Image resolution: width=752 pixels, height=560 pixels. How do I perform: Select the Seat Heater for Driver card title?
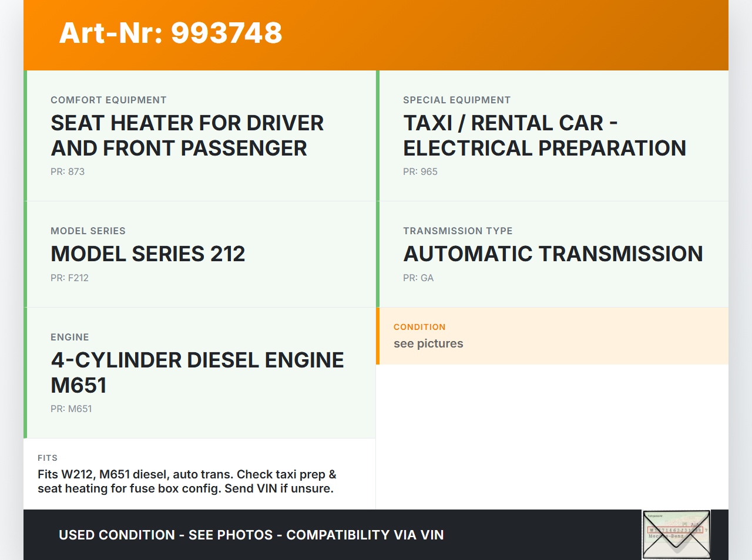coord(187,136)
